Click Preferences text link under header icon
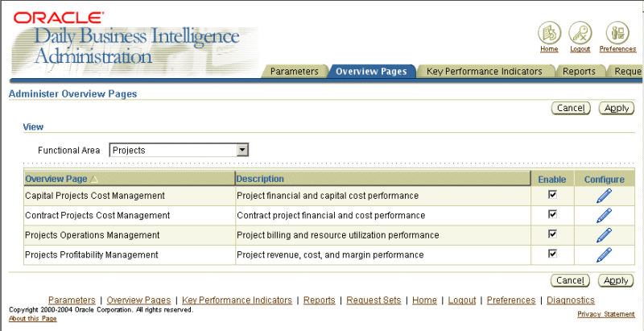The height and width of the screenshot is (331, 644). [617, 49]
